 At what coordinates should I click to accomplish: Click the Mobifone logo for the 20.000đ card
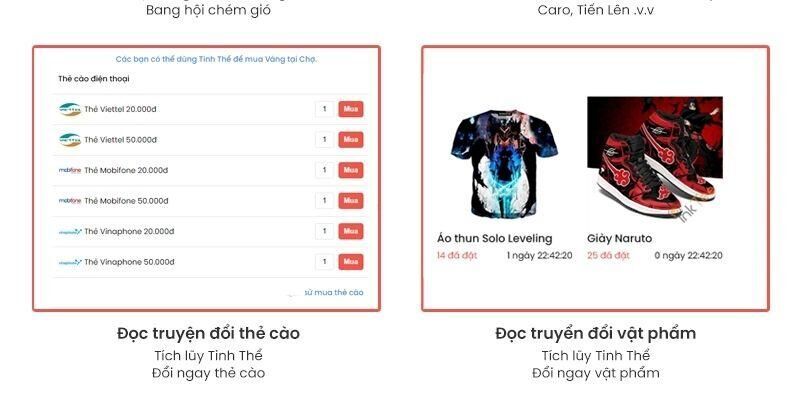tap(70, 170)
